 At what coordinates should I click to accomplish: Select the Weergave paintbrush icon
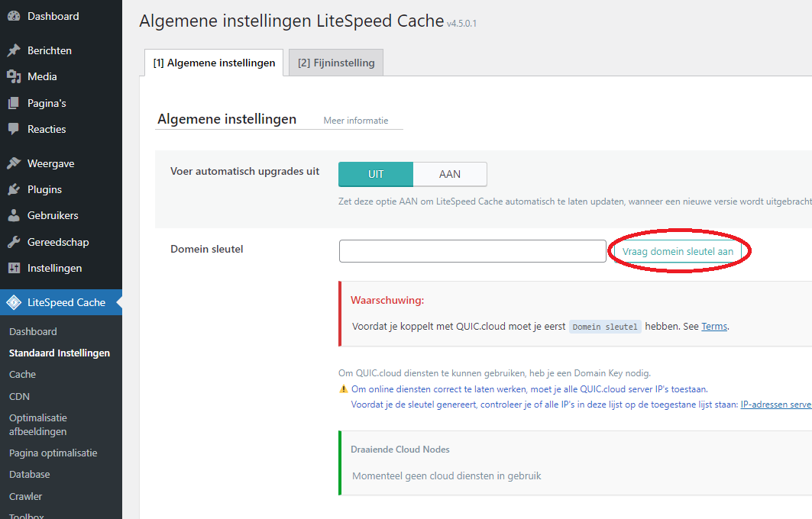tap(14, 163)
